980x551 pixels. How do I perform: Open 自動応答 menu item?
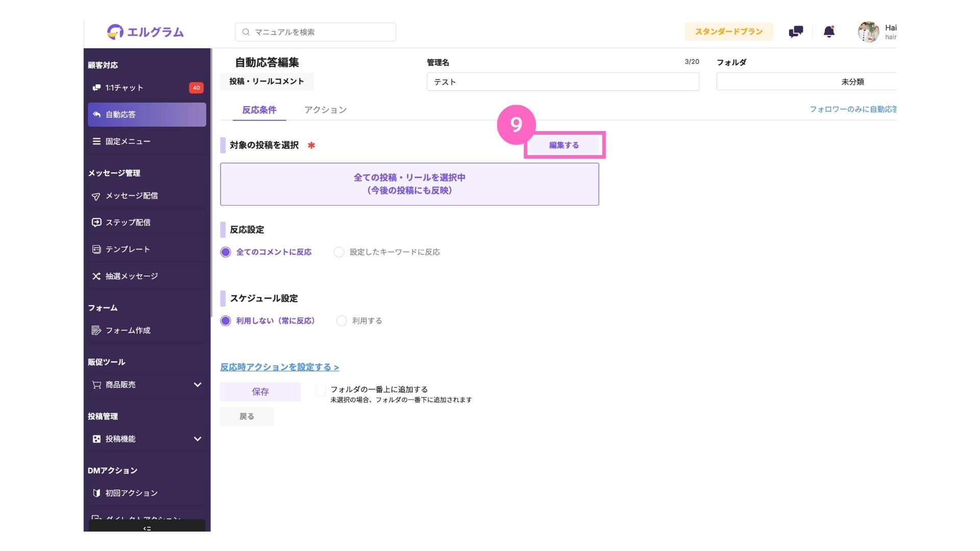(x=147, y=115)
